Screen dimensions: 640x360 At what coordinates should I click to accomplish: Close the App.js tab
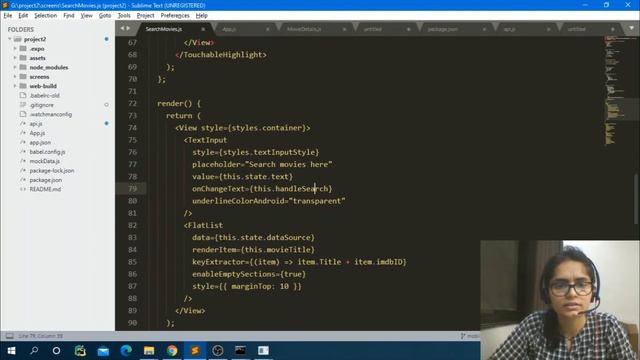[268, 29]
